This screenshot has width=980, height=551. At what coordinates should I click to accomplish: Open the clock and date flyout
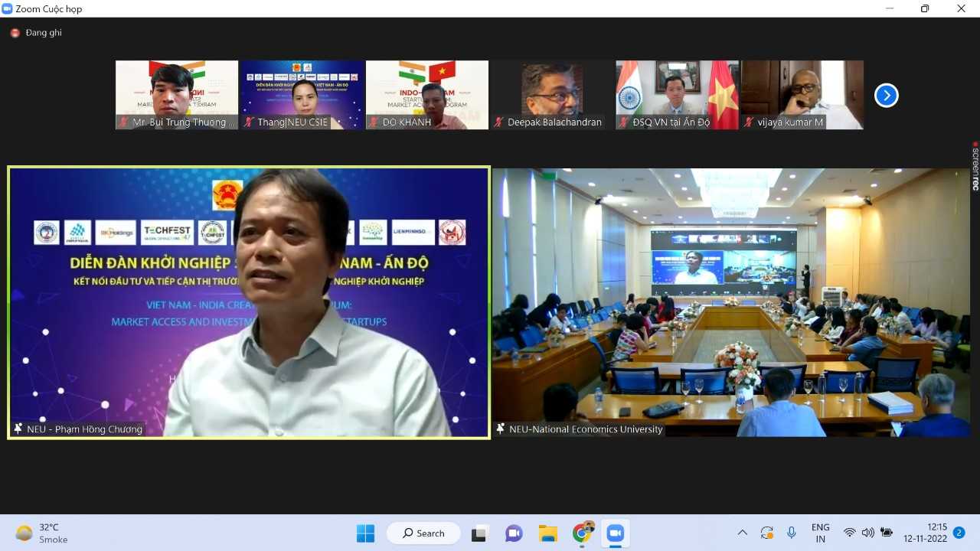pos(925,533)
